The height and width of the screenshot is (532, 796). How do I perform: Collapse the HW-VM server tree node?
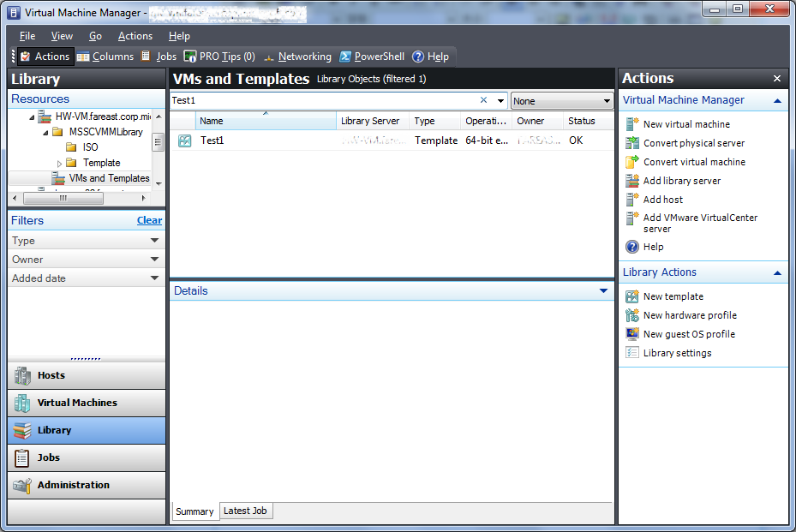coord(32,117)
